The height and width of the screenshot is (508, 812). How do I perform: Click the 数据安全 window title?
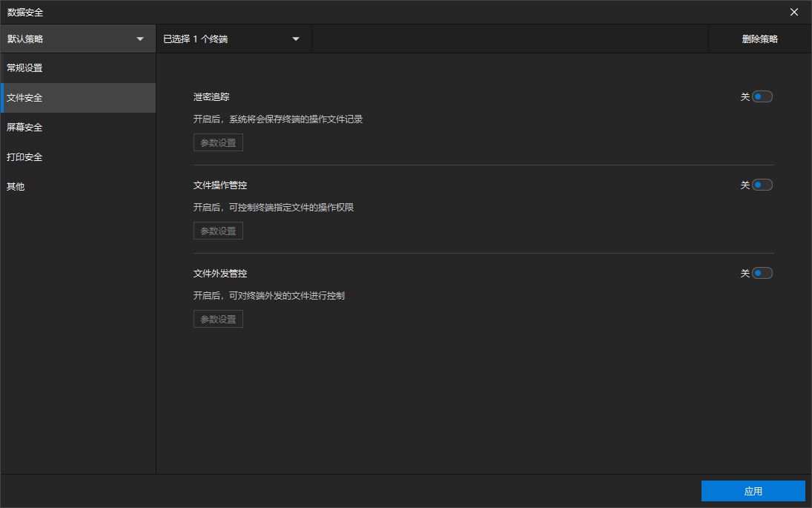(25, 13)
